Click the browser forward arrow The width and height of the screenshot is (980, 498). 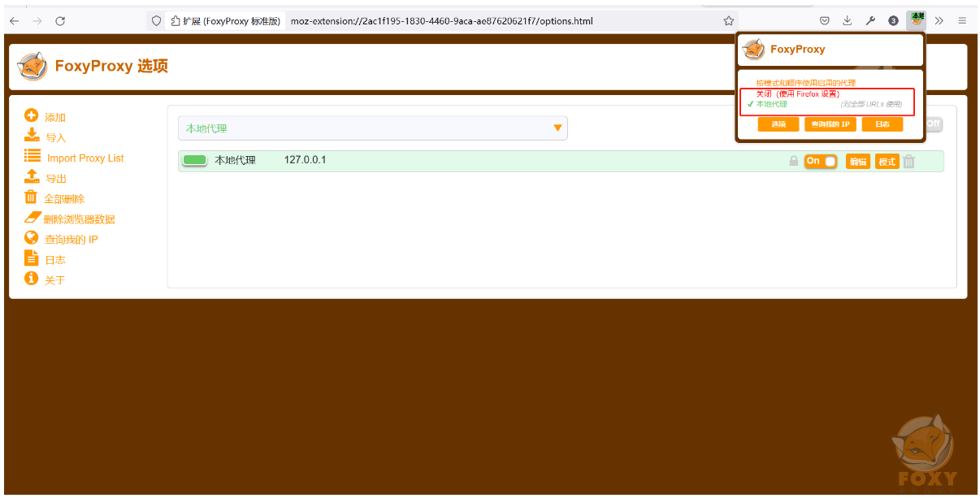[37, 21]
